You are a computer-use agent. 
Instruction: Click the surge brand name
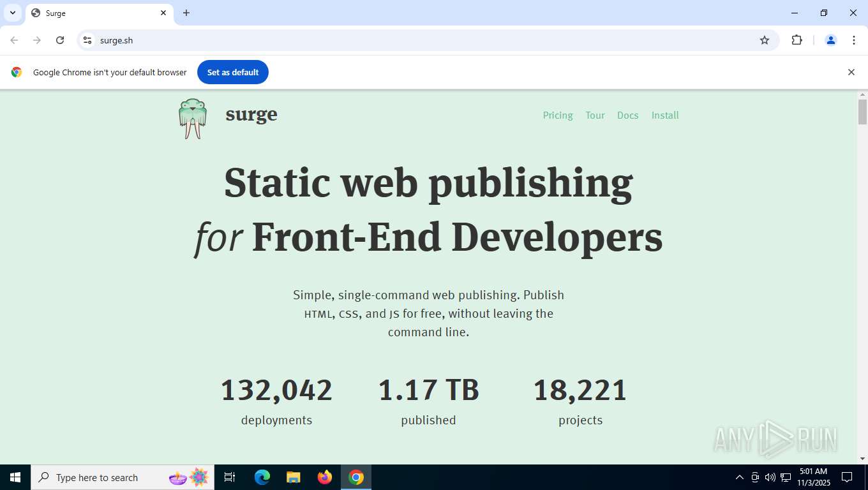point(251,115)
